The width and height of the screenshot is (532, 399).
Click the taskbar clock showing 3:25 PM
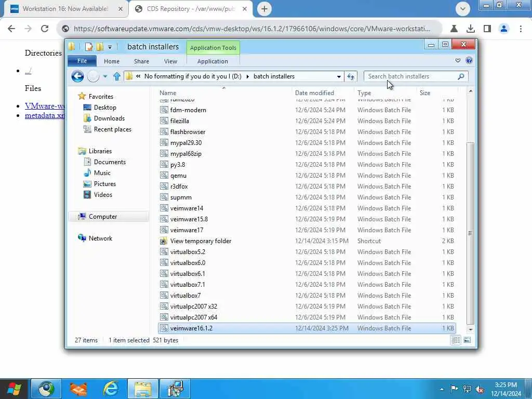point(506,389)
